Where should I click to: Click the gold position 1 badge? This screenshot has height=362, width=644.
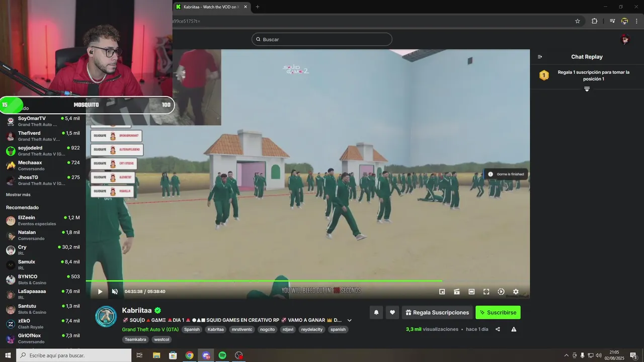point(544,75)
